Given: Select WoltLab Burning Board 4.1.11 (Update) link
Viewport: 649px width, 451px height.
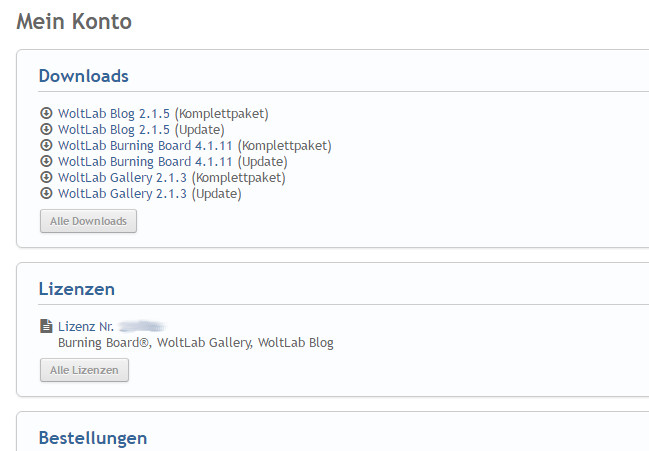Looking at the screenshot, I should click(172, 161).
